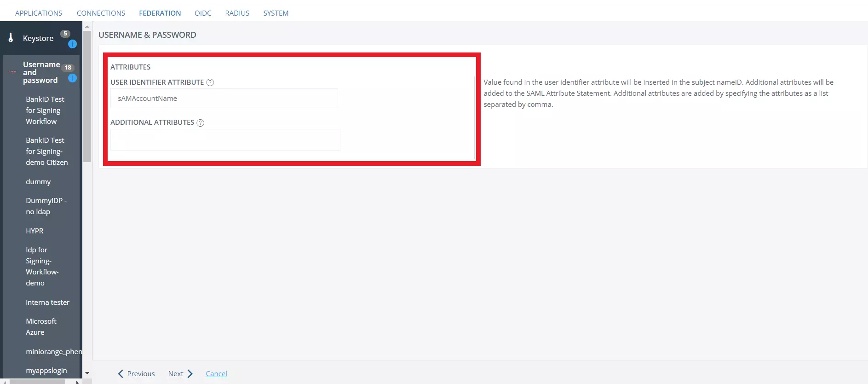Click the sidebar horizontal scrollbar thumb
The image size is (868, 384).
pos(37,382)
